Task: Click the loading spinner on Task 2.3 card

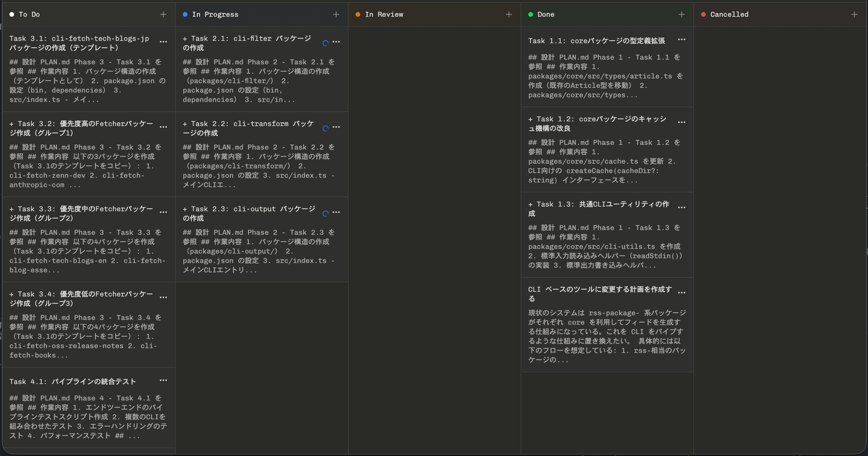Action: point(325,214)
